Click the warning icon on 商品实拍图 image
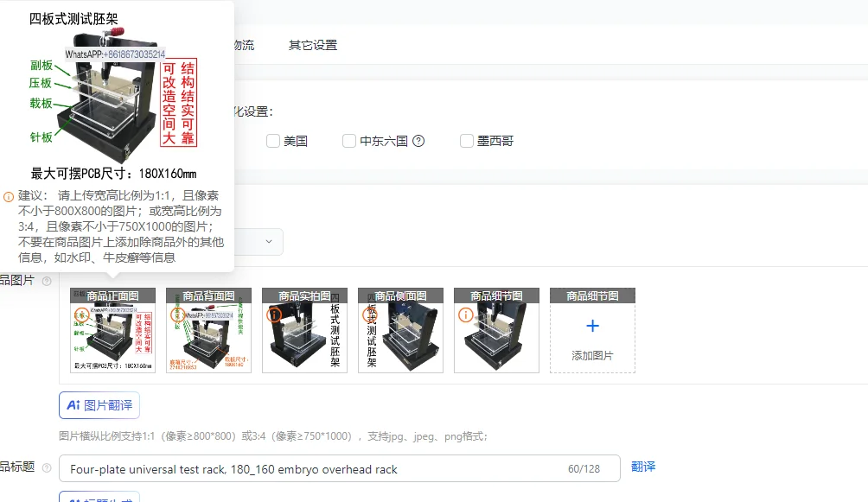 pos(274,315)
